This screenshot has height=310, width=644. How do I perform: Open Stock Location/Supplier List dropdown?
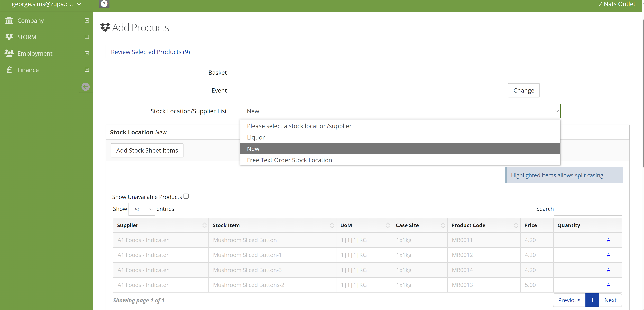pyautogui.click(x=400, y=111)
